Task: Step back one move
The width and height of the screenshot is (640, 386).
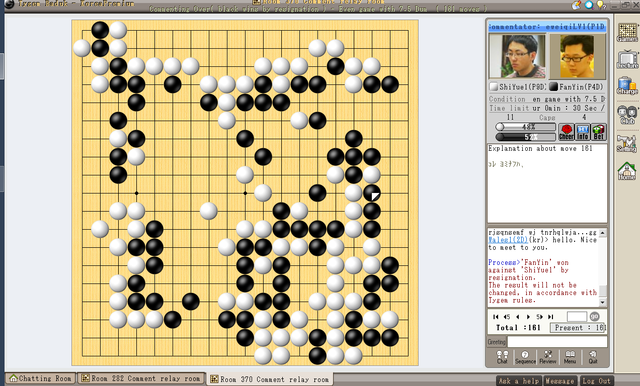Action: [518, 317]
